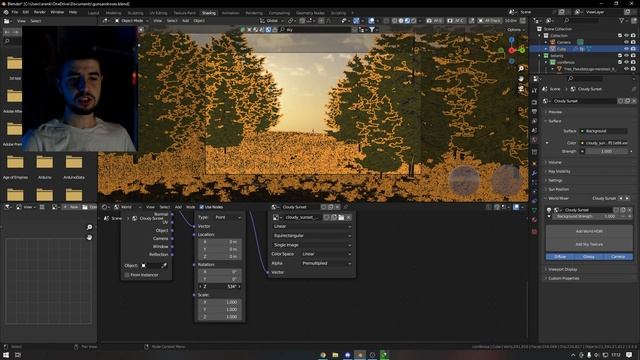Screen dimensions: 640x360
Task: Toggle the From Instancer checkbox
Action: pos(127,275)
